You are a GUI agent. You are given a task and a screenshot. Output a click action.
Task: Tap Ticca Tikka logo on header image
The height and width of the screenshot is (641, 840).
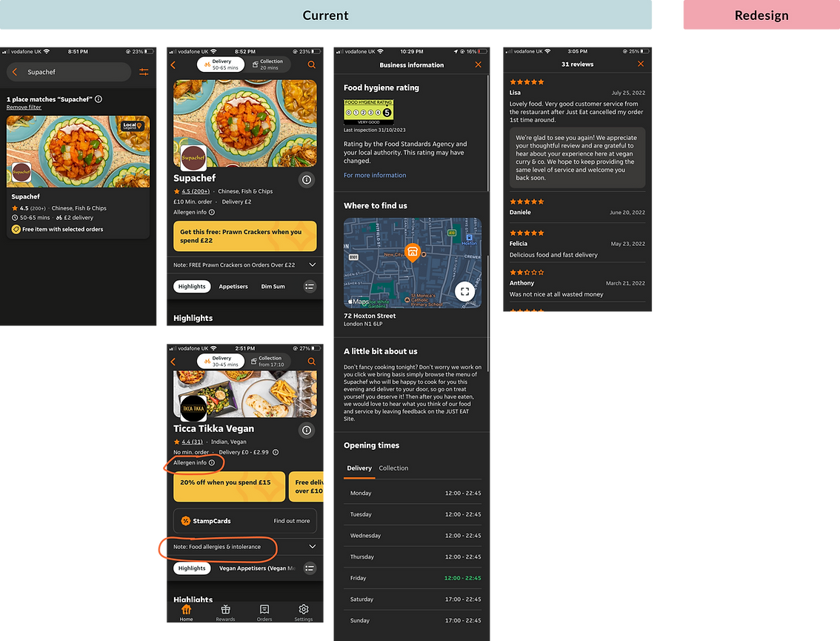tap(193, 408)
